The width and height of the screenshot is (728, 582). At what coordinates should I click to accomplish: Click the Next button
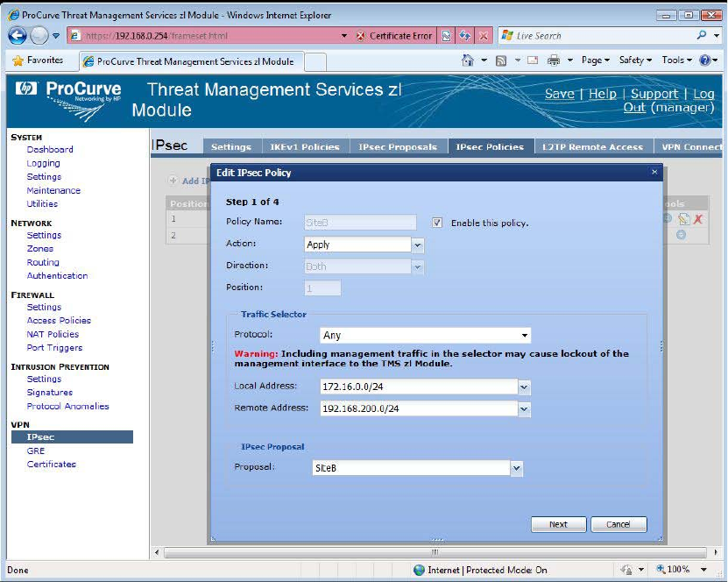pyautogui.click(x=558, y=524)
